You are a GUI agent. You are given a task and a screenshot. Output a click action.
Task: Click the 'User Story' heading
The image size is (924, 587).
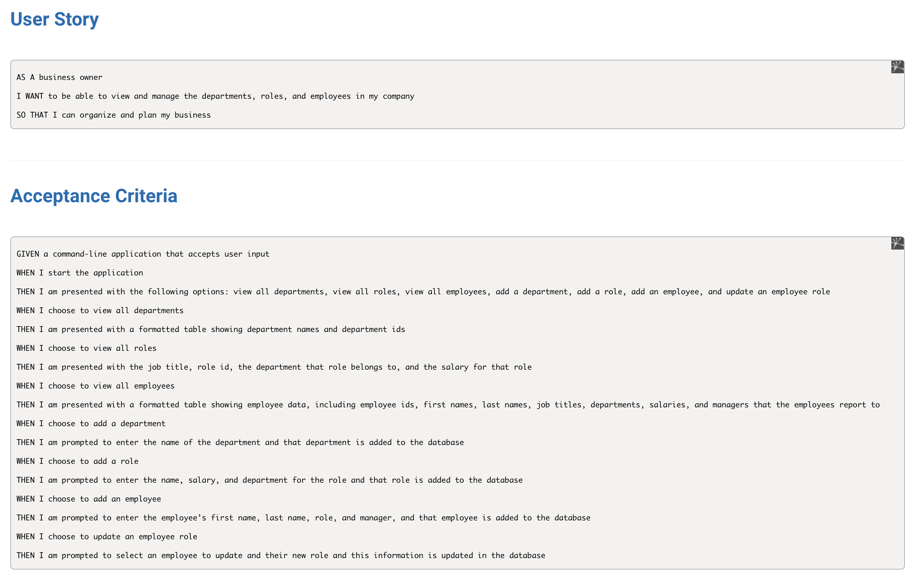click(54, 19)
